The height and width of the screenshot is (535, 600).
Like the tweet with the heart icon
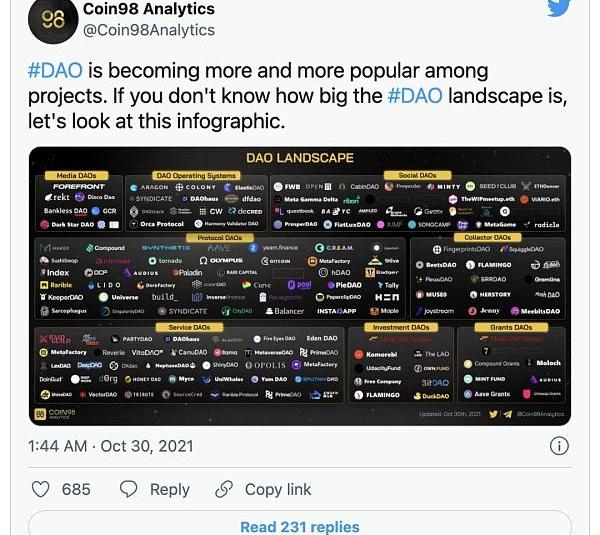40,489
